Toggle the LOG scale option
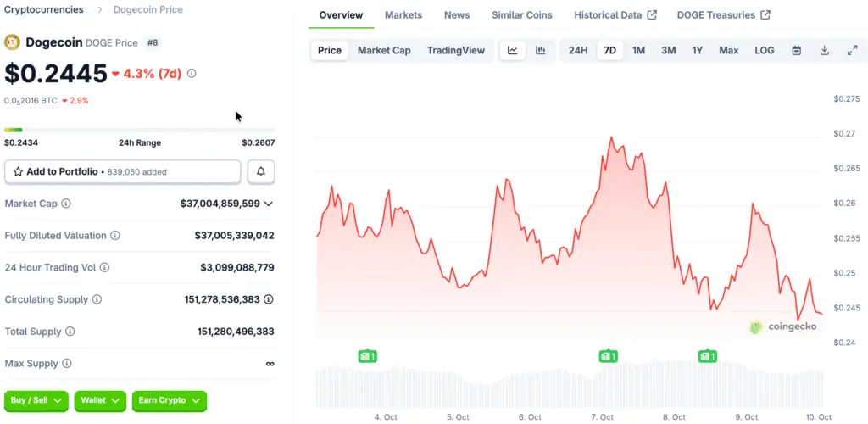Screen dimensions: 868x424 [x=765, y=51]
